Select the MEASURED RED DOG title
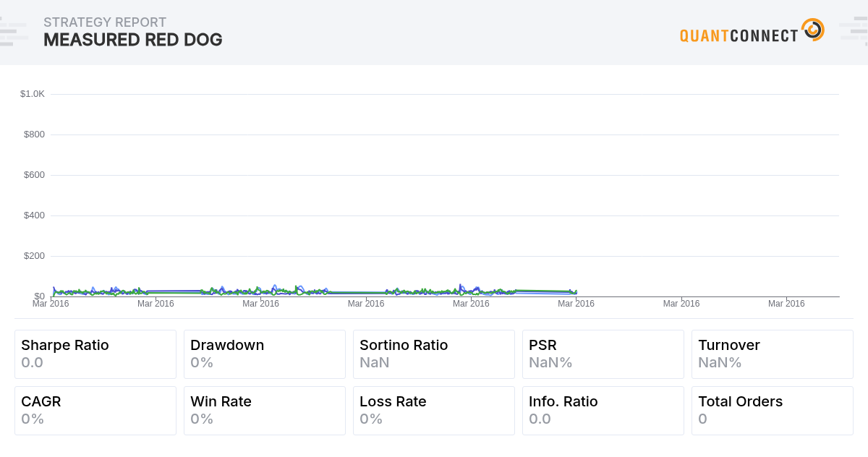868x457 pixels. click(x=133, y=40)
